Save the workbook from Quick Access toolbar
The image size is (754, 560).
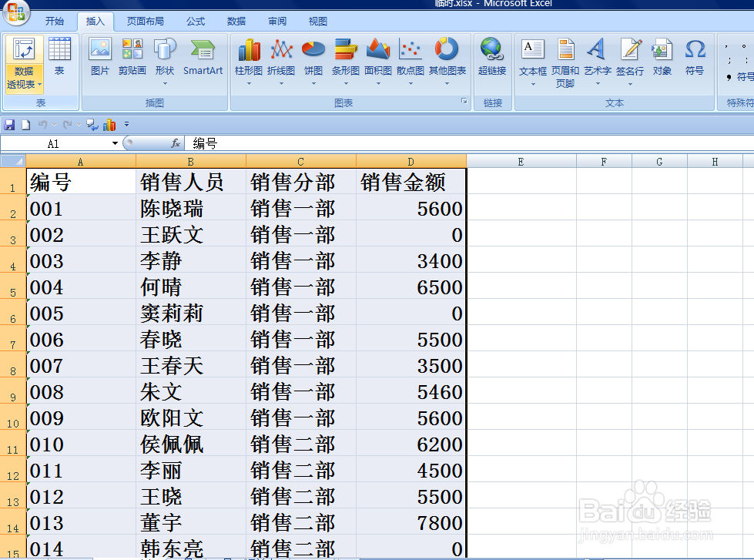pyautogui.click(x=8, y=124)
